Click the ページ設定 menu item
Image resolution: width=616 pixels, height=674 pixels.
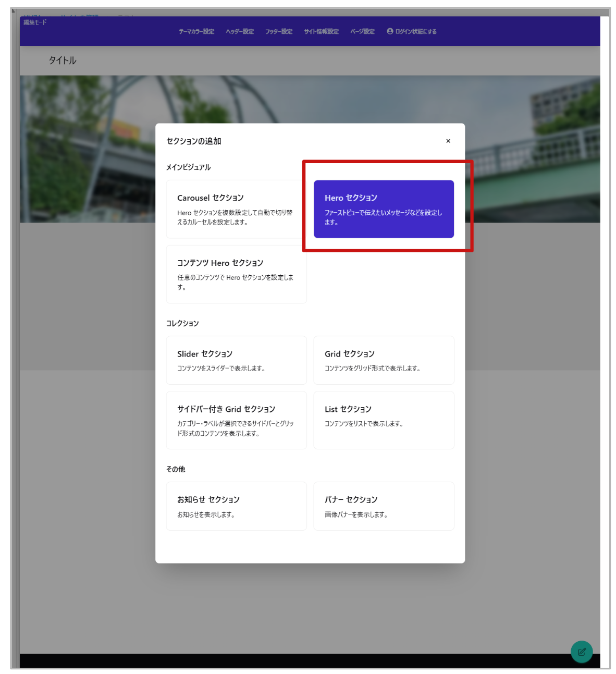point(362,31)
